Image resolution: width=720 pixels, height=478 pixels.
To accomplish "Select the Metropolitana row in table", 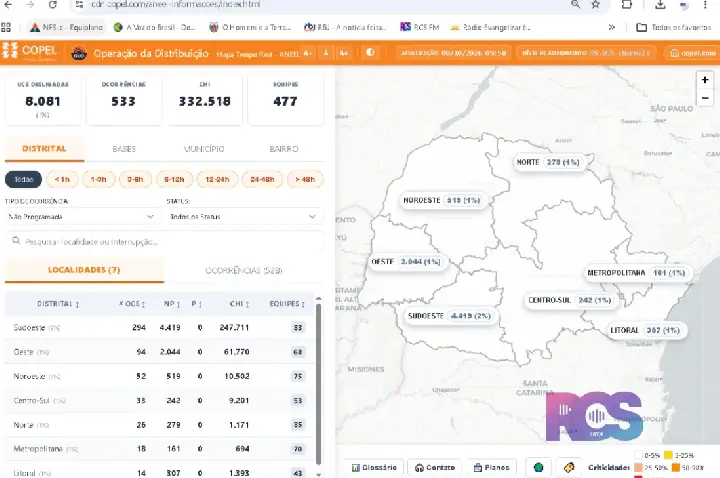I will (x=159, y=449).
